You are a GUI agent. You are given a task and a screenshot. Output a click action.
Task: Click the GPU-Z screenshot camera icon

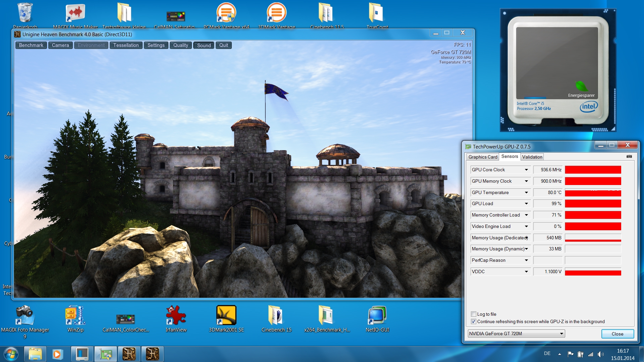pos(629,157)
